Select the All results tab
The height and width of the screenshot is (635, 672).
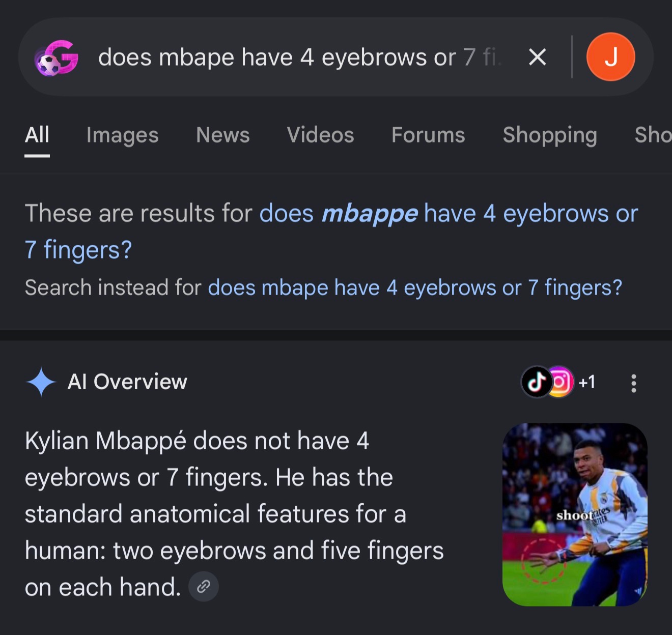tap(37, 135)
